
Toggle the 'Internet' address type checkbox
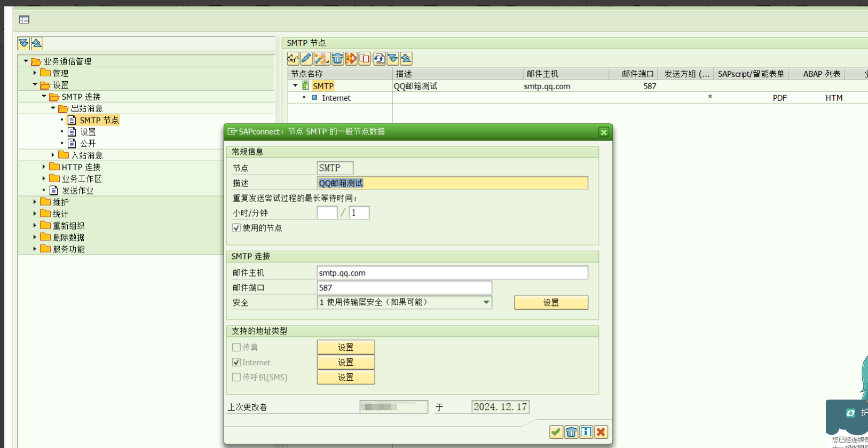point(236,362)
